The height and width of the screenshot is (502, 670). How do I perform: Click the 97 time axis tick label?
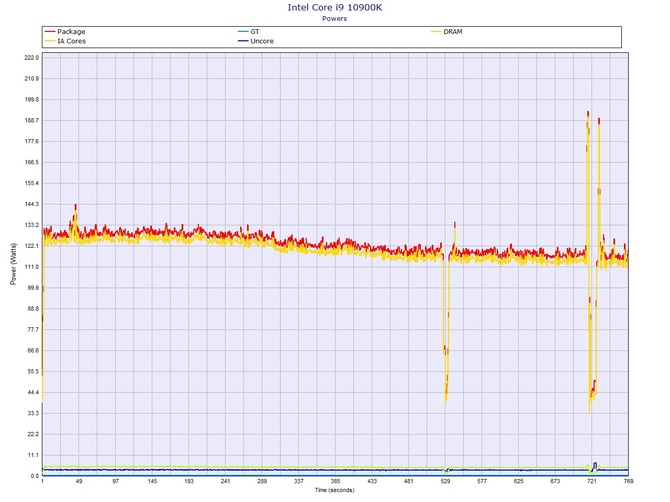116,481
